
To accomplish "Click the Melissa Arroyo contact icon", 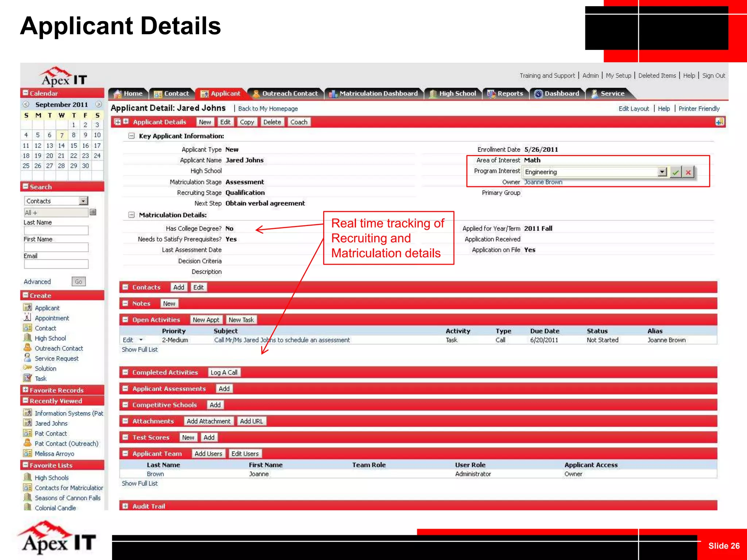I will tap(27, 453).
